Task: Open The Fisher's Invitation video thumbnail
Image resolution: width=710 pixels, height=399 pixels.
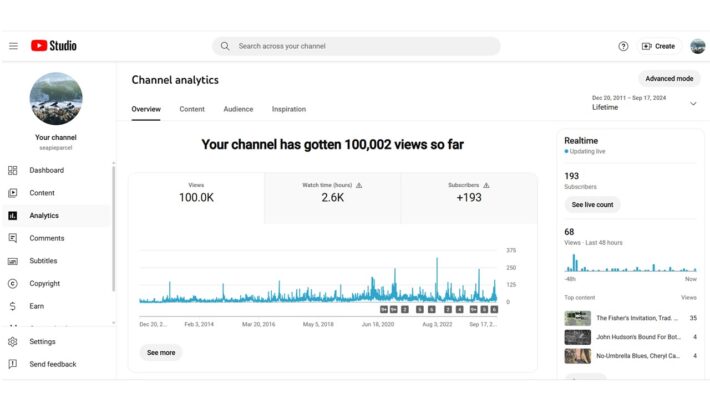Action: pos(577,318)
